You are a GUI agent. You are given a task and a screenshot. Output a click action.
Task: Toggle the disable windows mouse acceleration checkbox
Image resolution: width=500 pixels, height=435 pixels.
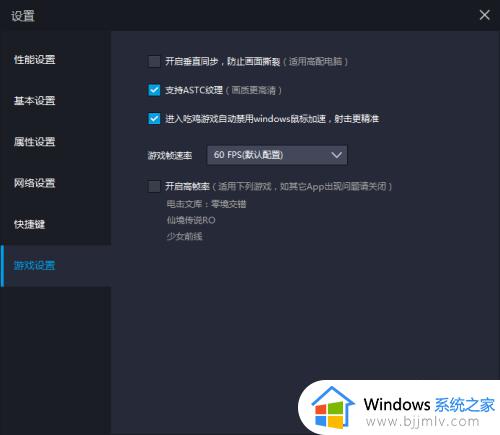click(x=154, y=119)
